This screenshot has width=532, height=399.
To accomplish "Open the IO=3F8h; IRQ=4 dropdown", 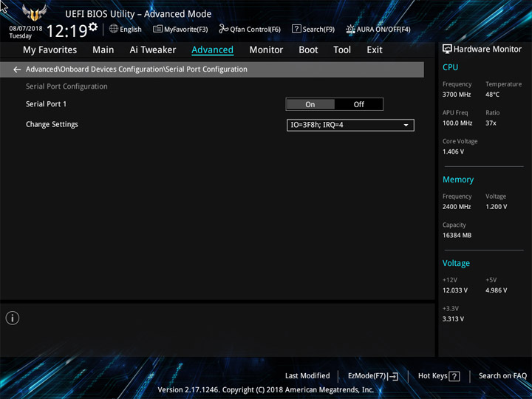I will coord(350,125).
